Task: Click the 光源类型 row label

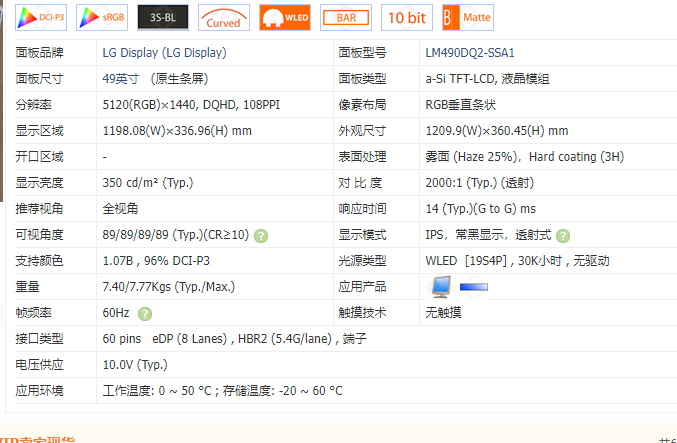Action: coord(362,260)
